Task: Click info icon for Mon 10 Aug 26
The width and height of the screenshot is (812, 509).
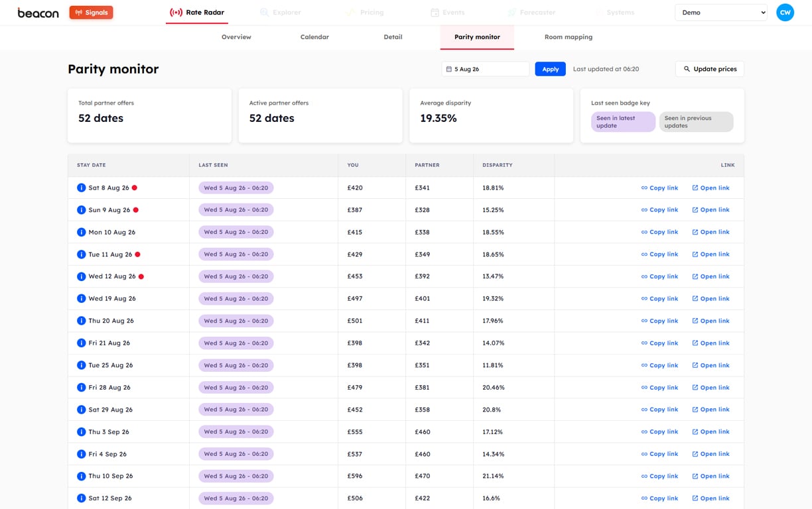Action: click(82, 232)
